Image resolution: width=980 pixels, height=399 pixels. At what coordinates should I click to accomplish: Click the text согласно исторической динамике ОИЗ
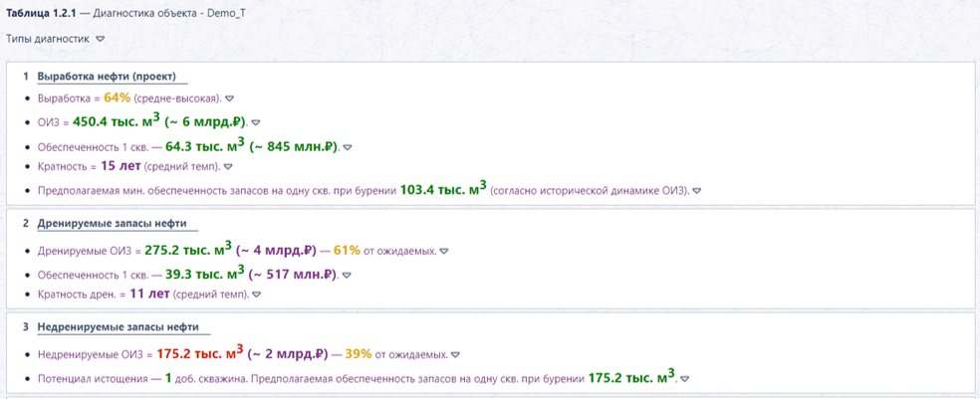589,190
